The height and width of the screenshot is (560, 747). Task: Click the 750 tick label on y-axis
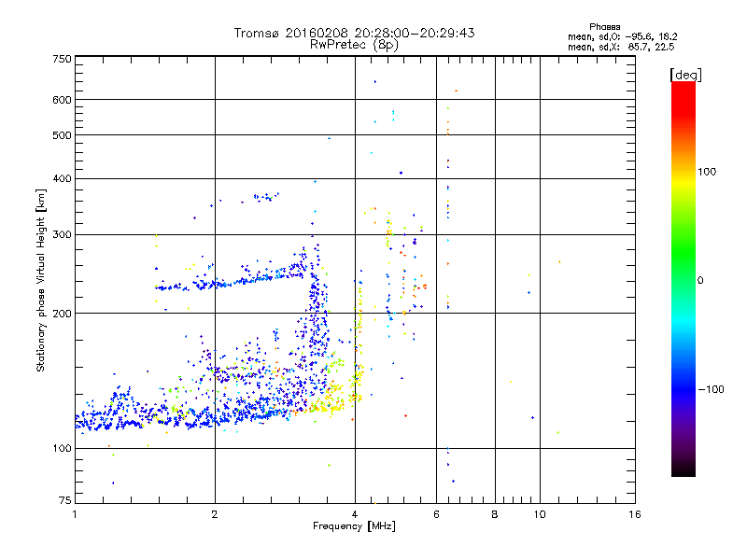(x=62, y=59)
